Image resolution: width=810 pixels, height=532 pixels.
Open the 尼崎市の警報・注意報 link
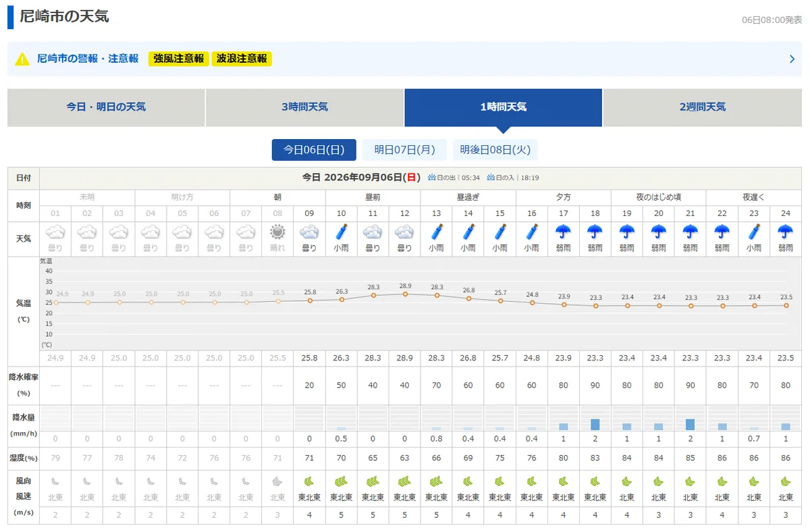click(88, 59)
